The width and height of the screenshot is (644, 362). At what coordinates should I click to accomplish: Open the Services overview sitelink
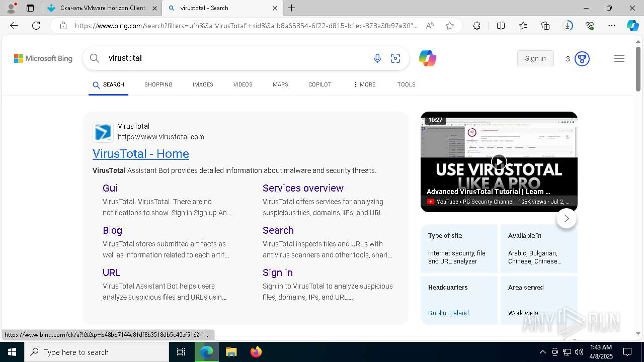click(x=303, y=188)
